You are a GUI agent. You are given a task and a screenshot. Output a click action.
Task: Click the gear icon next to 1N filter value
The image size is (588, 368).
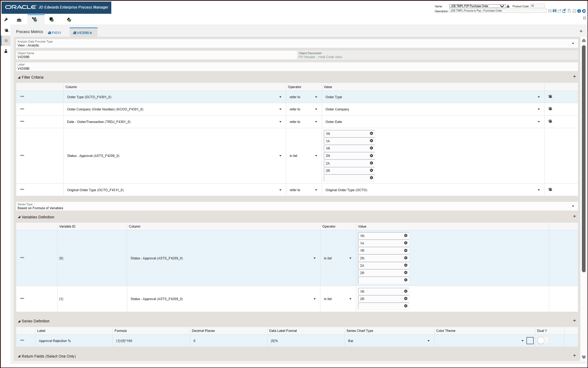click(x=372, y=133)
